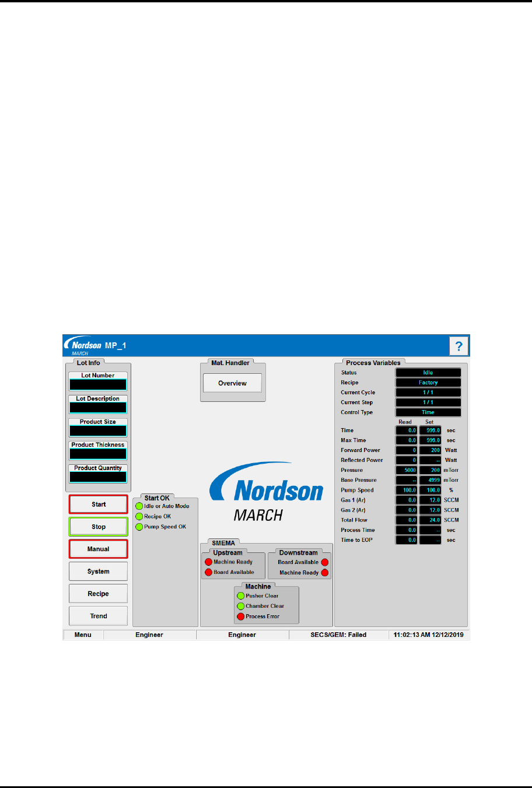The image size is (532, 788).
Task: Click Process Time read value
Action: [407, 530]
